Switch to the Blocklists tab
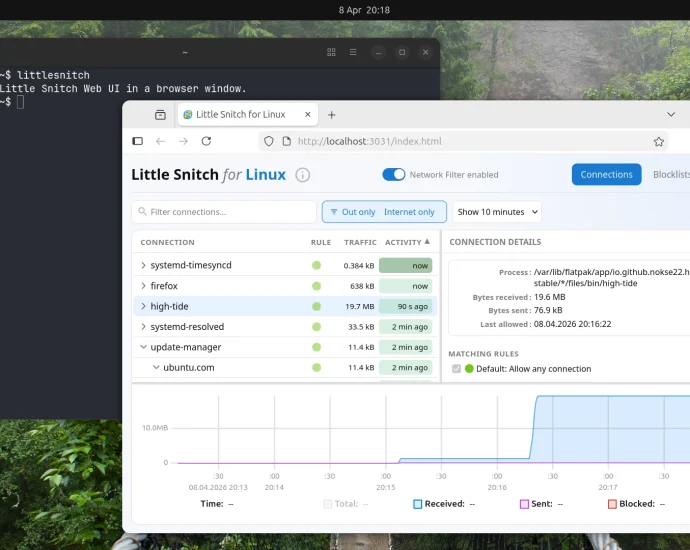This screenshot has width=690, height=550. pos(671,175)
